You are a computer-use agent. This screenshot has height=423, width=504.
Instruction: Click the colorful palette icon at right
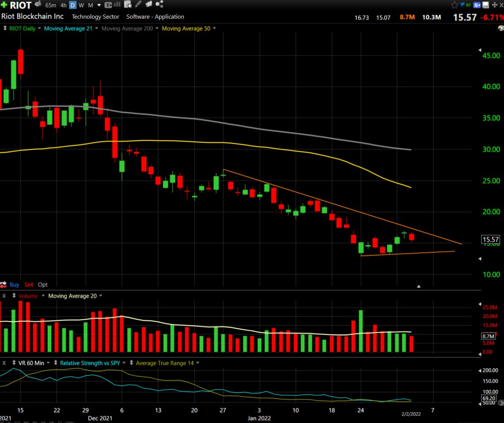501,28
